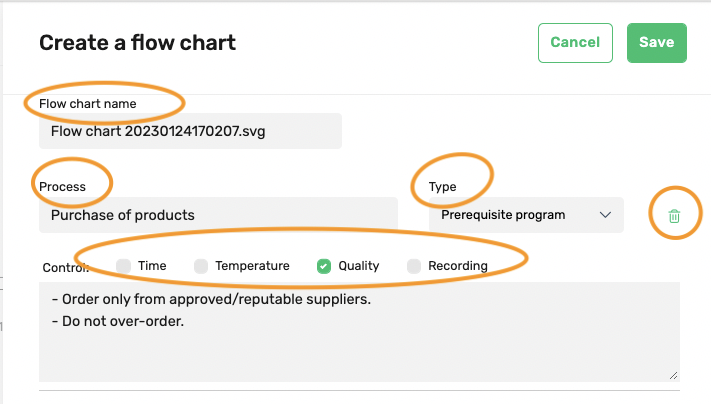This screenshot has width=711, height=404.
Task: Click the Process field label
Action: pos(62,187)
